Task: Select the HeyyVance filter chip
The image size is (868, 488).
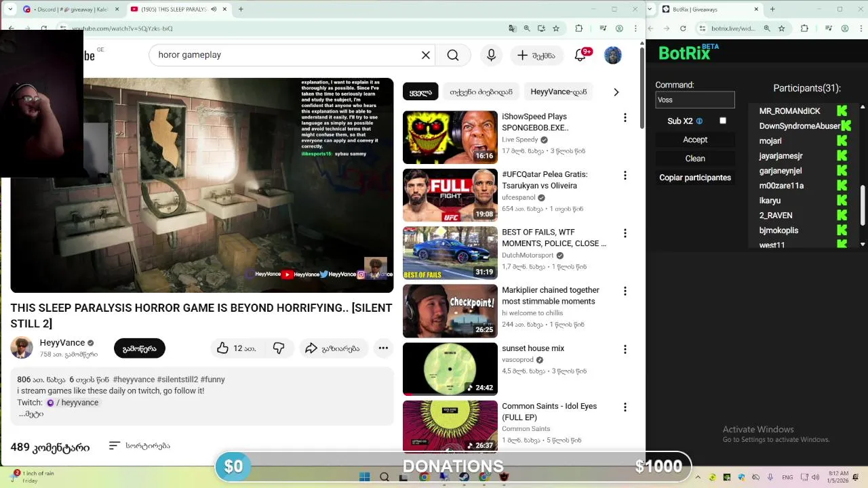Action: point(558,92)
